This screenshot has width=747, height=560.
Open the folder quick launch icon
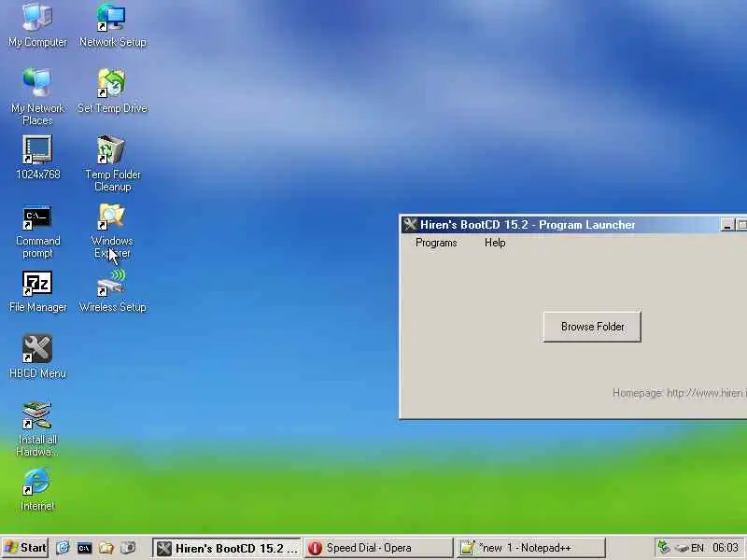tap(106, 548)
